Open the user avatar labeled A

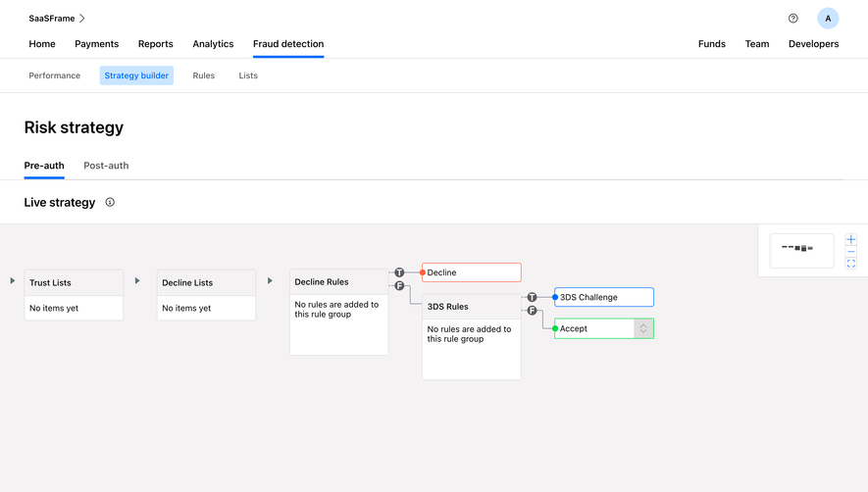click(828, 19)
